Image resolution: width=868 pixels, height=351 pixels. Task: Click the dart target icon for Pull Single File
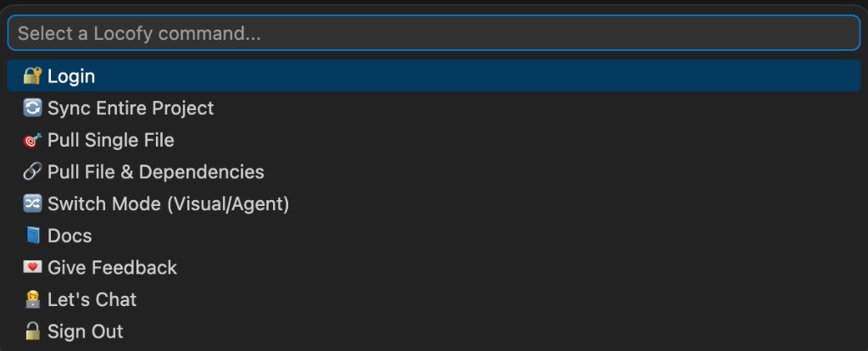coord(32,140)
